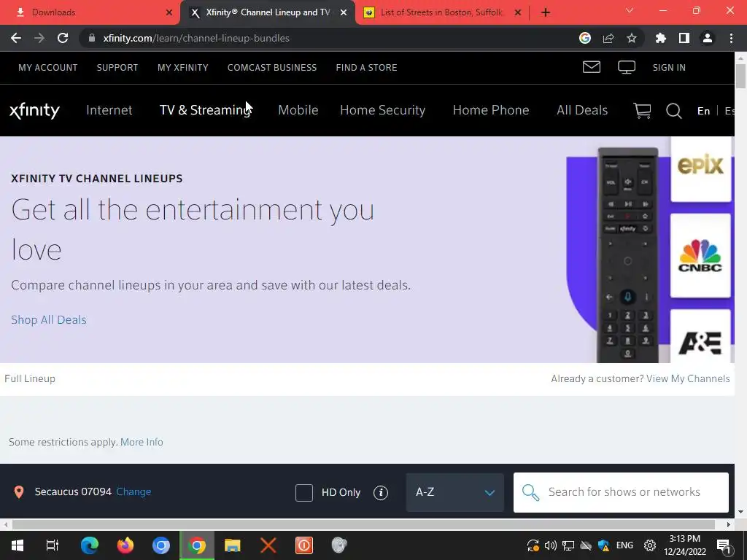Open taskbar clock showing 3:13 PM
This screenshot has width=747, height=560.
[x=684, y=545]
